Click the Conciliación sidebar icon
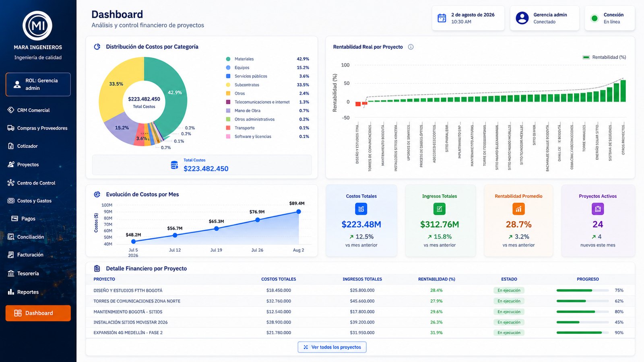This screenshot has width=644, height=362. pyautogui.click(x=11, y=237)
